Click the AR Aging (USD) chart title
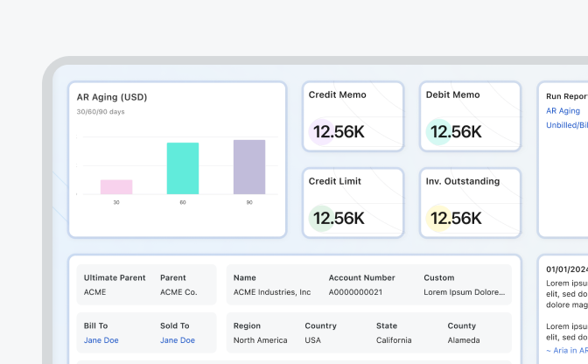588x364 pixels. pyautogui.click(x=112, y=97)
